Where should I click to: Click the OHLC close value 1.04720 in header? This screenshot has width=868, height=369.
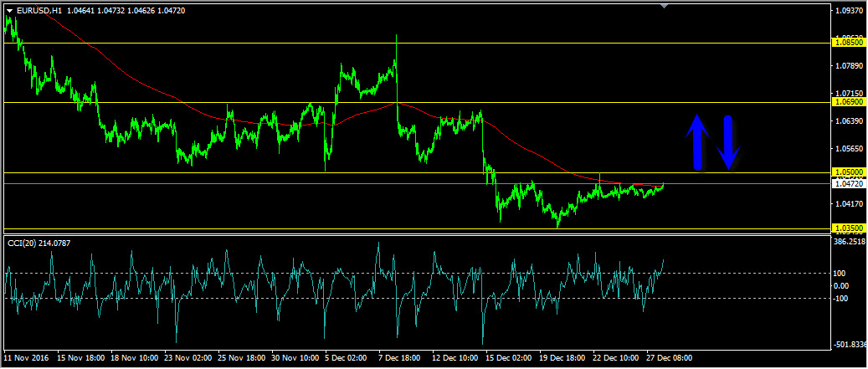[x=170, y=10]
